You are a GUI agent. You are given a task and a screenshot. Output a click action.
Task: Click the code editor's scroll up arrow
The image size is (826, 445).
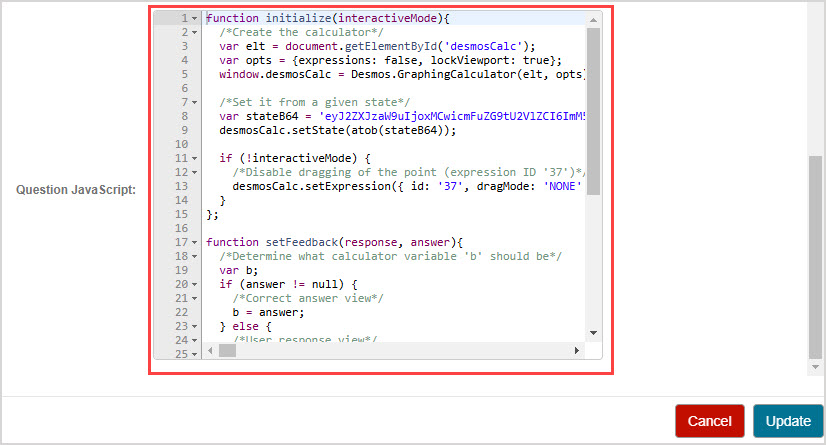pos(593,19)
